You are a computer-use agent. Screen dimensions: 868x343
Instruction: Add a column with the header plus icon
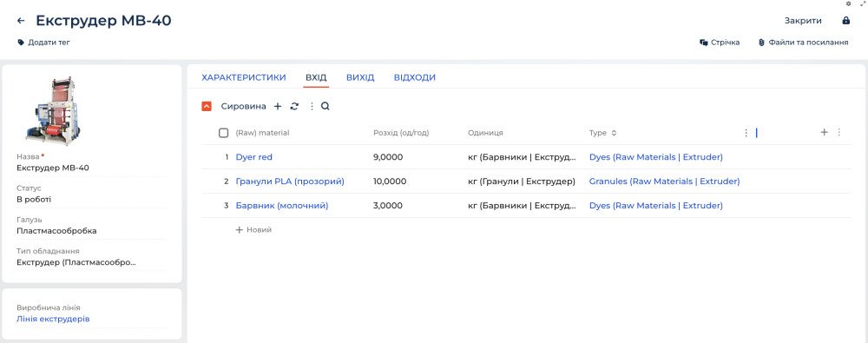tap(824, 133)
